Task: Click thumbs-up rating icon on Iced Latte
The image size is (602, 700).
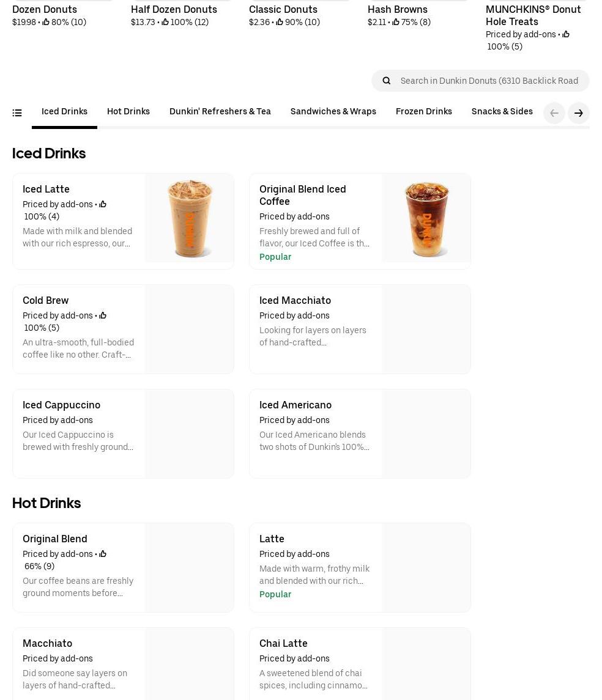Action: 103,205
